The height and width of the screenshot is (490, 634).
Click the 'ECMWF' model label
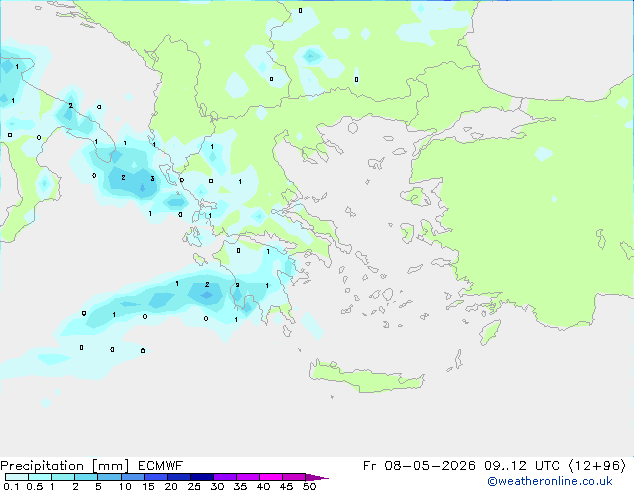(161, 466)
